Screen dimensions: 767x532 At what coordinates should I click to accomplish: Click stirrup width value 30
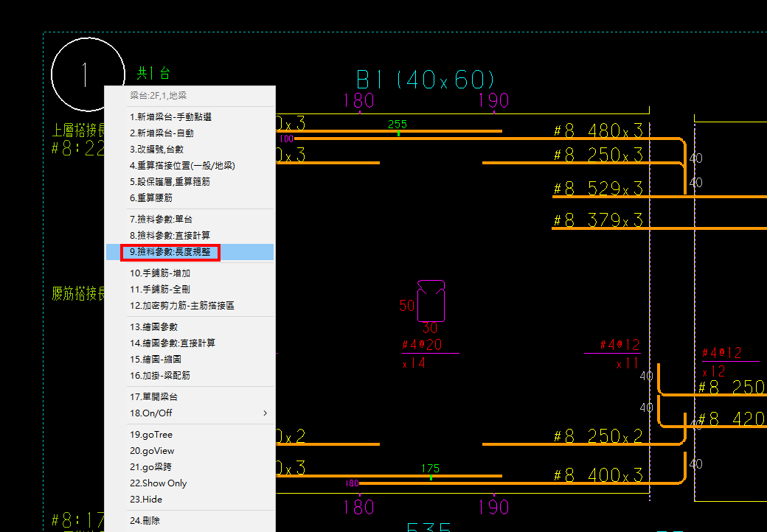point(430,328)
